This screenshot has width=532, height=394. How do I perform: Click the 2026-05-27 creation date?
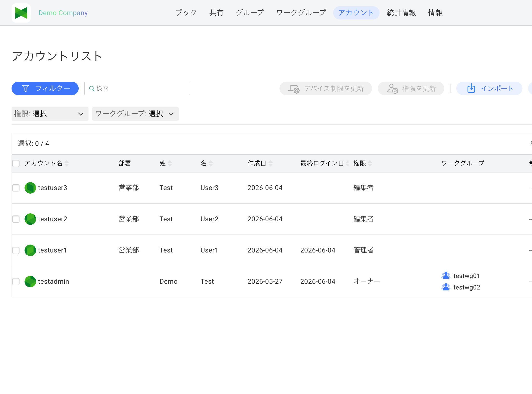[x=265, y=282]
